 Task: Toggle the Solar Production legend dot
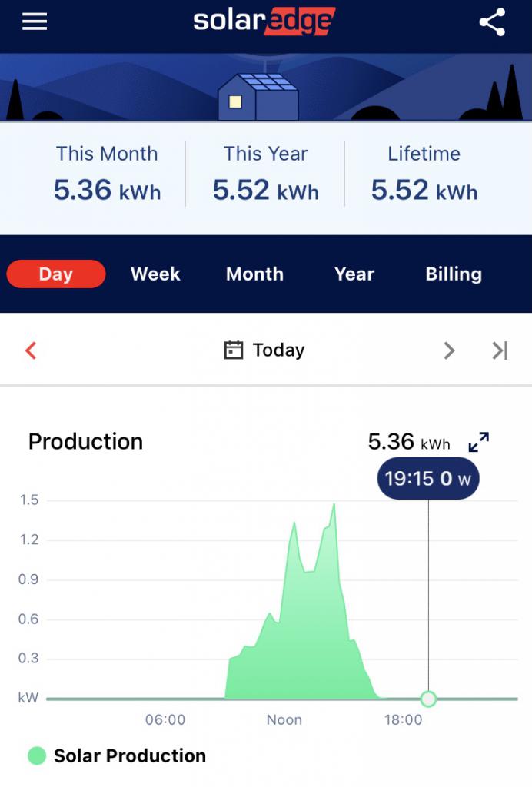coord(37,755)
